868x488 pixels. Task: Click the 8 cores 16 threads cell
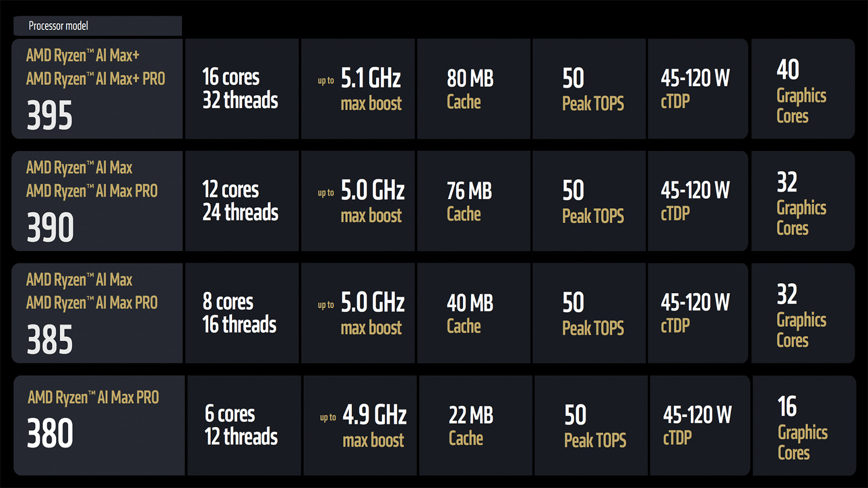[x=241, y=313]
